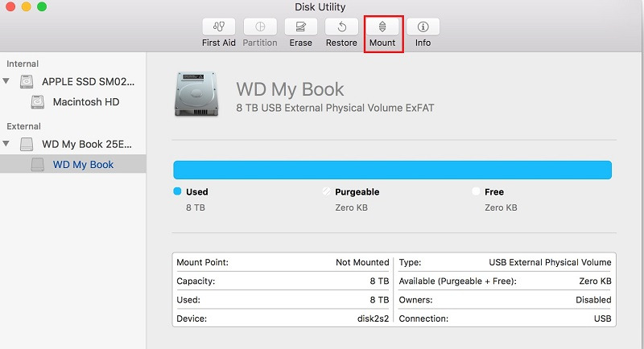
Task: Click the "WD My Book" main title
Action: coord(290,89)
